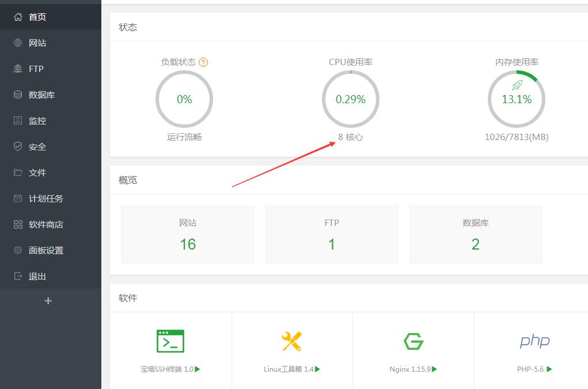Image resolution: width=588 pixels, height=389 pixels.
Task: Click the green Nginx logo icon
Action: click(414, 341)
